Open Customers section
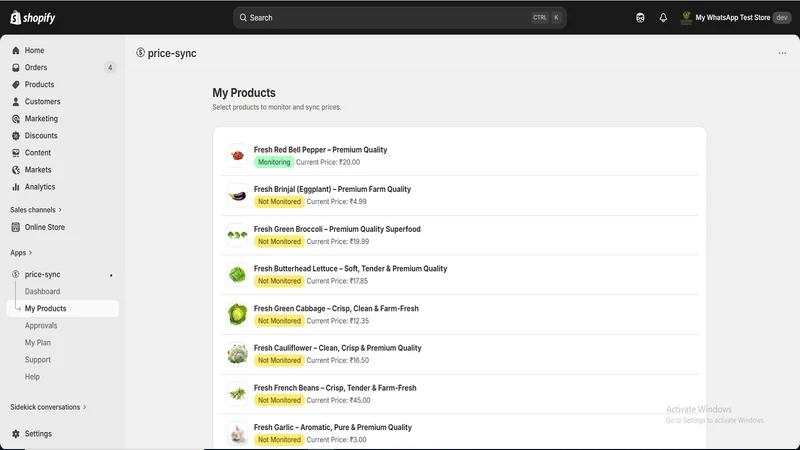Image resolution: width=800 pixels, height=450 pixels. (x=42, y=102)
